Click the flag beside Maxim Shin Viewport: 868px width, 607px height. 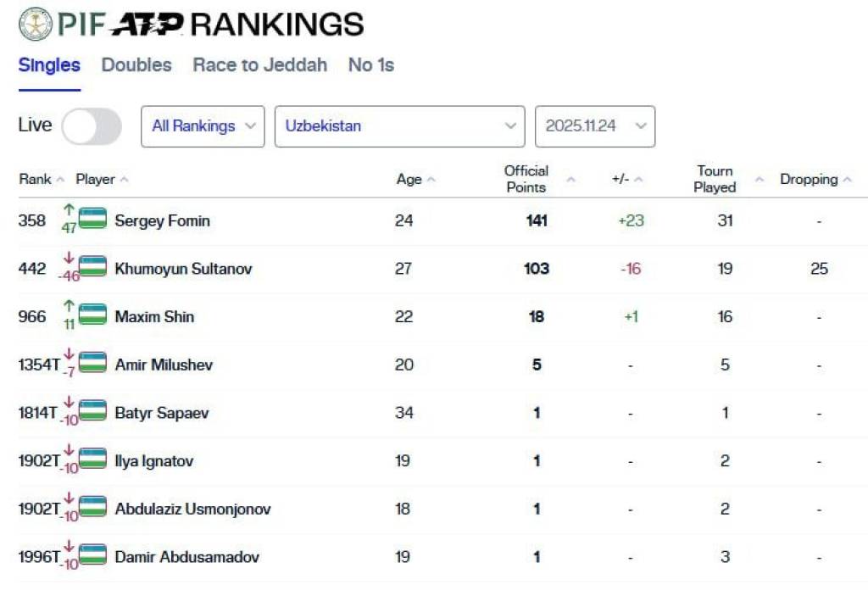pyautogui.click(x=92, y=315)
